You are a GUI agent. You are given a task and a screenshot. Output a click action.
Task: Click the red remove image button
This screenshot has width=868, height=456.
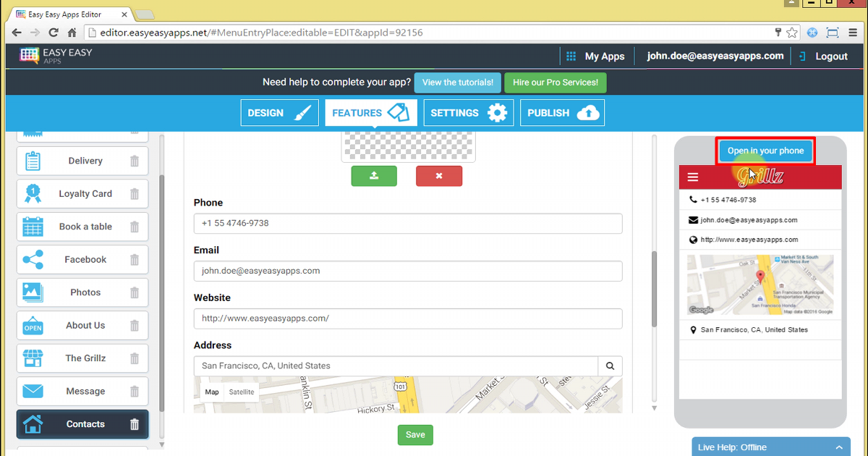click(x=438, y=176)
